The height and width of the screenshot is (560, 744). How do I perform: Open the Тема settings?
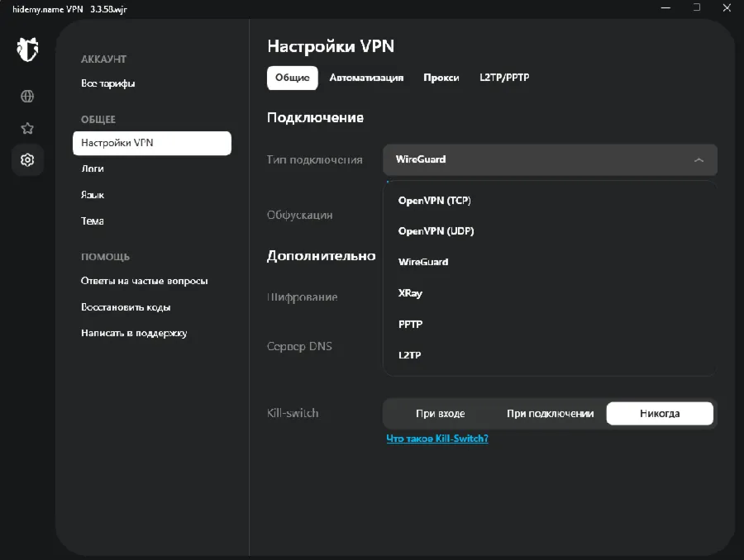(x=93, y=221)
